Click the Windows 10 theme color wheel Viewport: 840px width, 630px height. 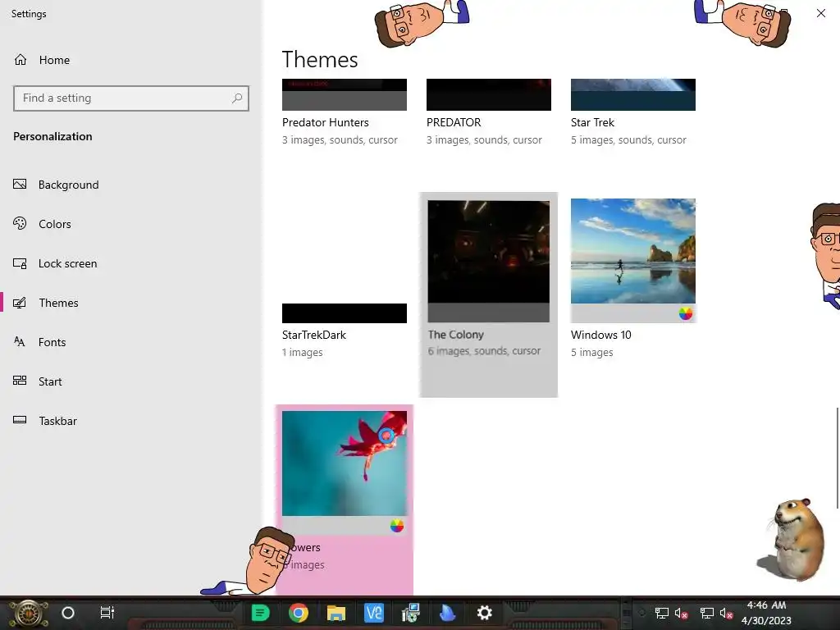(685, 314)
